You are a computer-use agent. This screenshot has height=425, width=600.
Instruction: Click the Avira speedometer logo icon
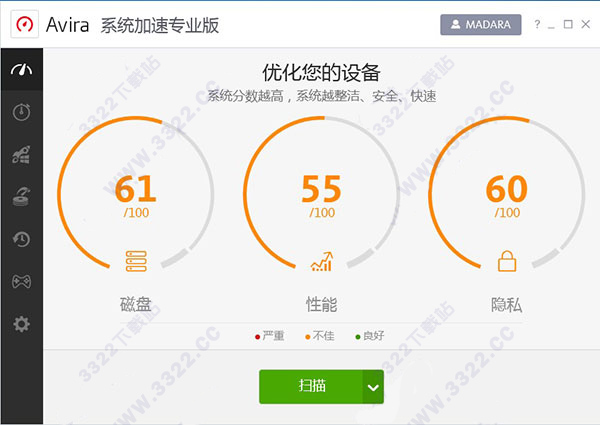coord(24,24)
